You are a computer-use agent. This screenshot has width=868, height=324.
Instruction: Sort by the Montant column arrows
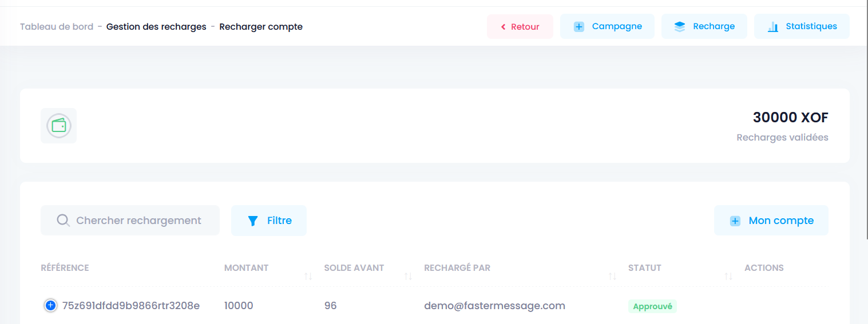pos(308,276)
